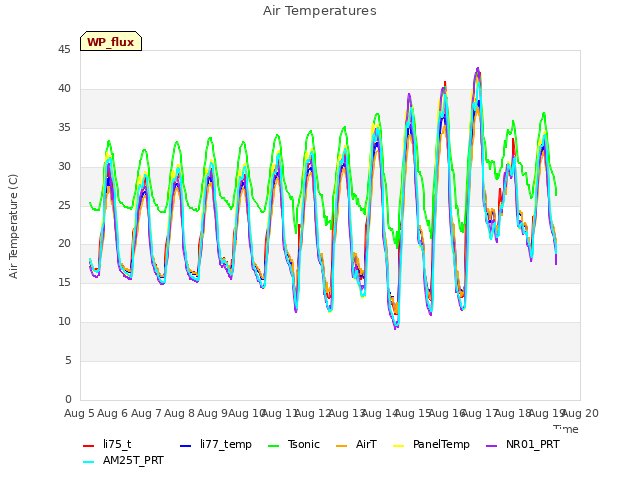The height and width of the screenshot is (480, 640).
Task: Click the blue li77_temp legend swatch
Action: tap(185, 446)
